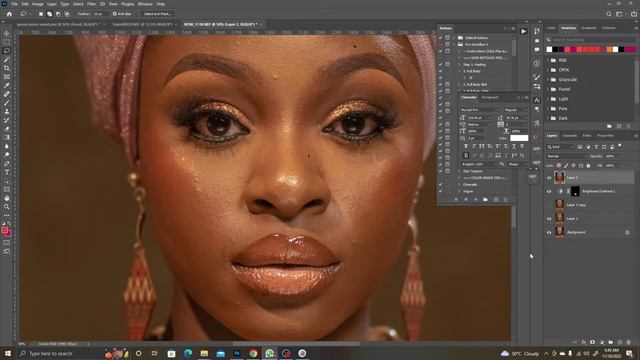Open the layer blend mode dropdown
This screenshot has width=640, height=360.
(567, 156)
